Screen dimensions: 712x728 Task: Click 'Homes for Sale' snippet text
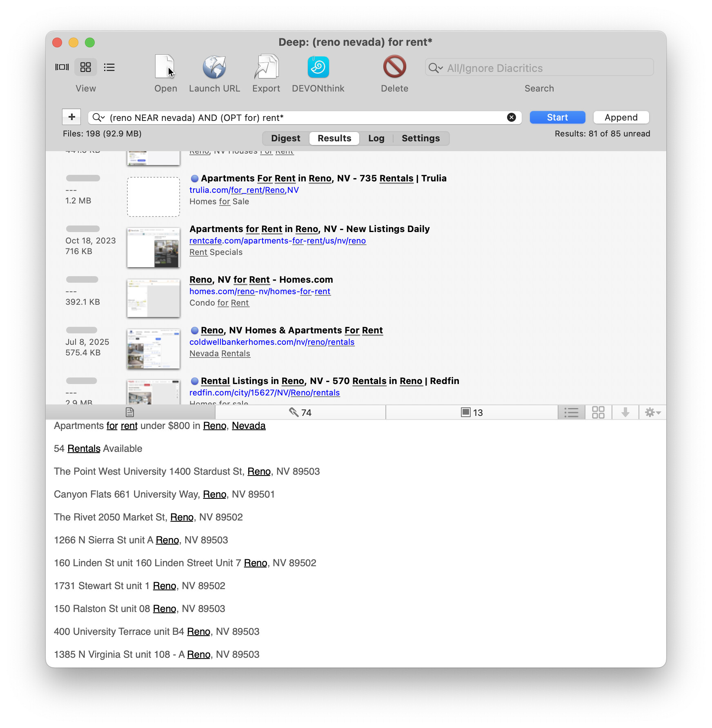coord(219,201)
